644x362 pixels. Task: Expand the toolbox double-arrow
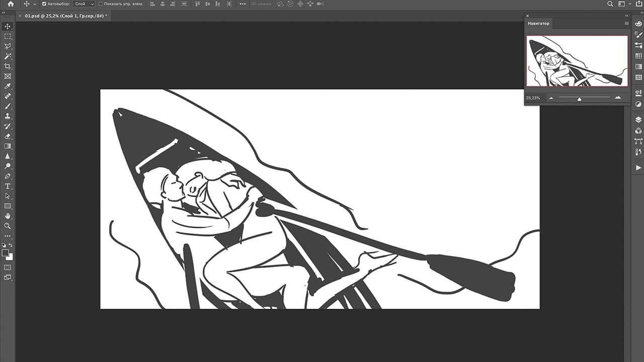4,13
